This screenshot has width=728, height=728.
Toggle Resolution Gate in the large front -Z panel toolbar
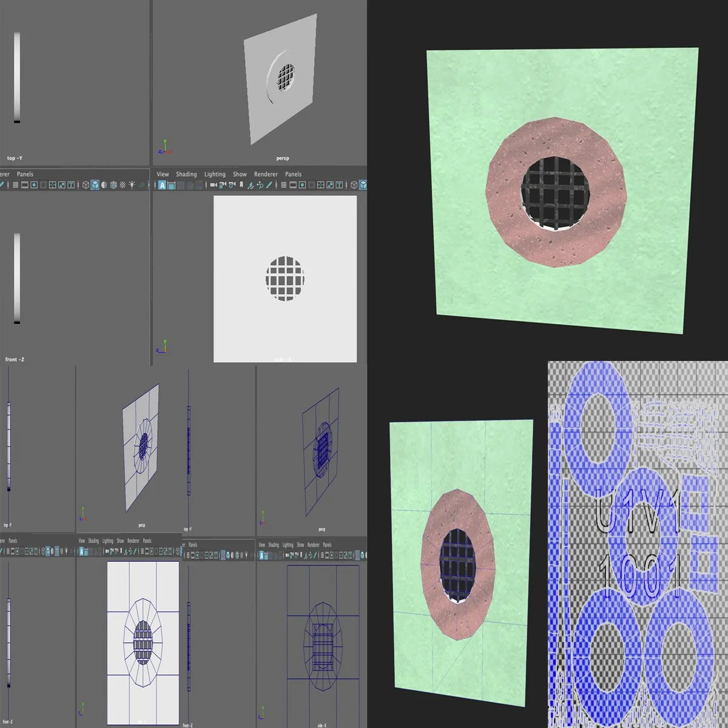[x=34, y=185]
